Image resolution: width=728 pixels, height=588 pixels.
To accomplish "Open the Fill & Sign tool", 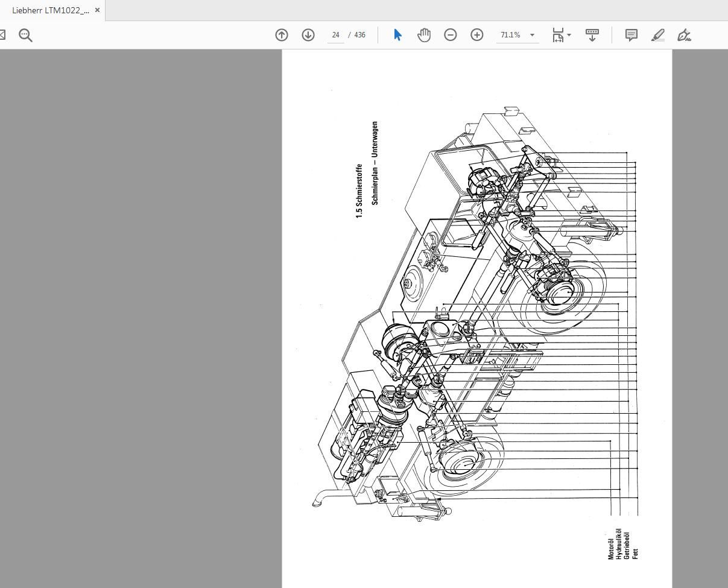I will coord(684,35).
